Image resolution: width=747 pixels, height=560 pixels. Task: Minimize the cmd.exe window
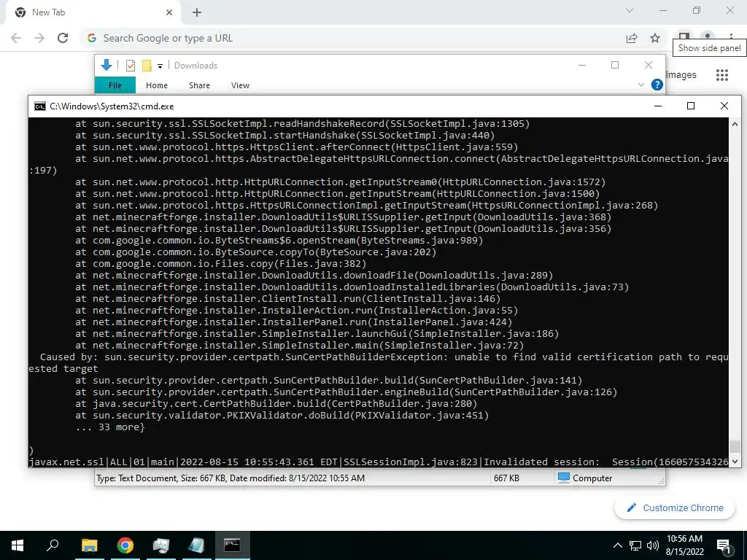(658, 106)
